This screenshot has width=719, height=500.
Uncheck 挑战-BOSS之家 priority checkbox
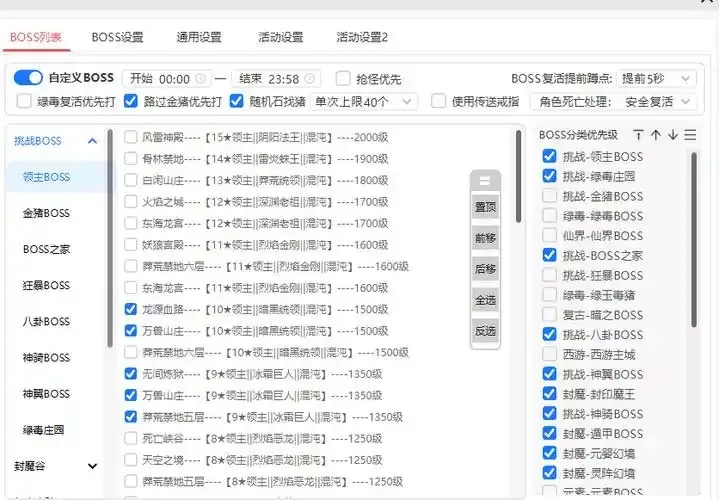pos(549,255)
